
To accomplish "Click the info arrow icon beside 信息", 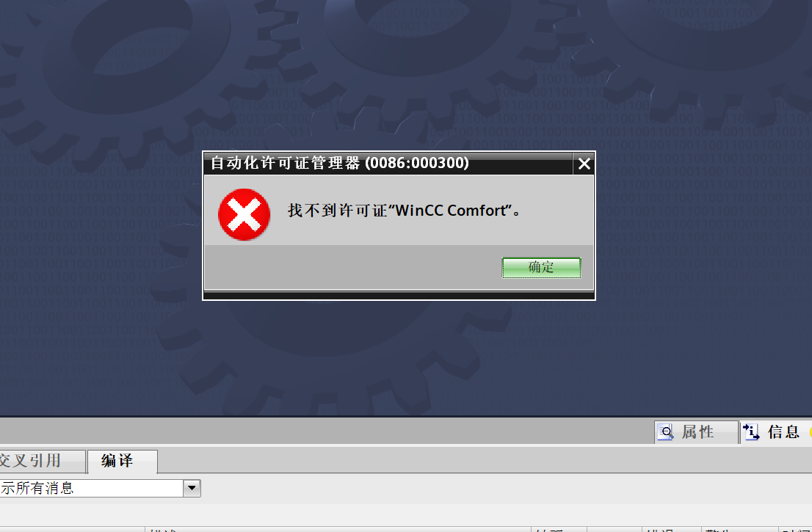I will coord(751,431).
